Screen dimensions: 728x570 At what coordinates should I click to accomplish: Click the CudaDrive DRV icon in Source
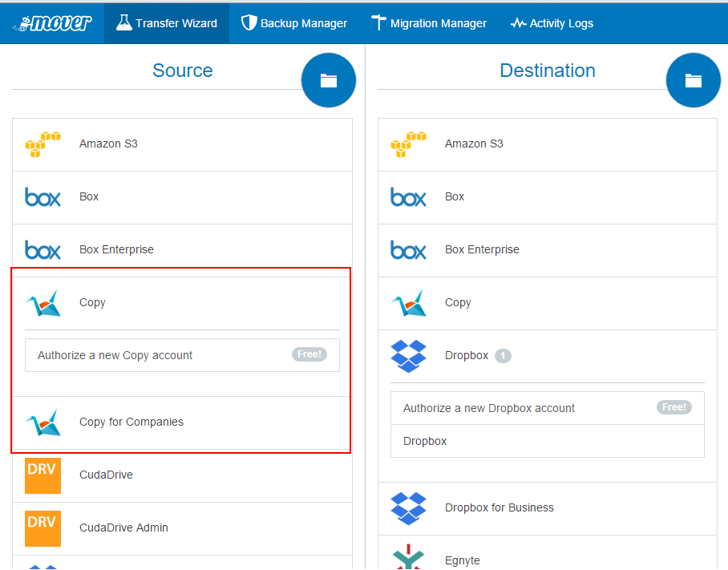coord(42,475)
